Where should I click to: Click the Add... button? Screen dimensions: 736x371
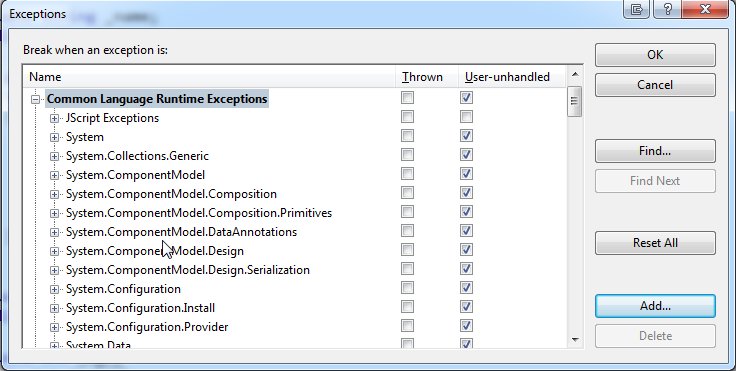click(x=655, y=306)
